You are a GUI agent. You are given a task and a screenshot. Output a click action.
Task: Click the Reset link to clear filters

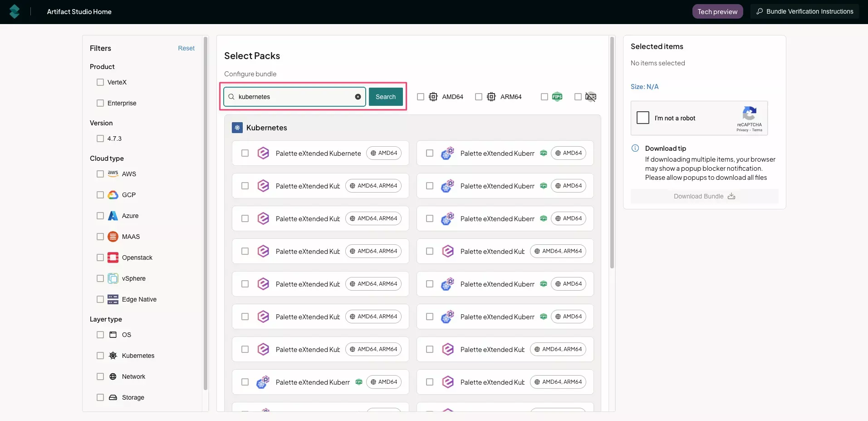click(x=186, y=48)
